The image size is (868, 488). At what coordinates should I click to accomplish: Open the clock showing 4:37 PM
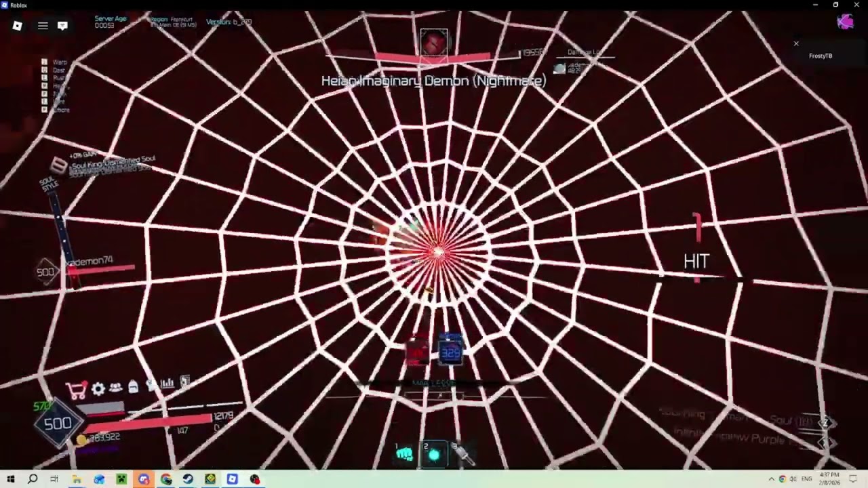829,479
